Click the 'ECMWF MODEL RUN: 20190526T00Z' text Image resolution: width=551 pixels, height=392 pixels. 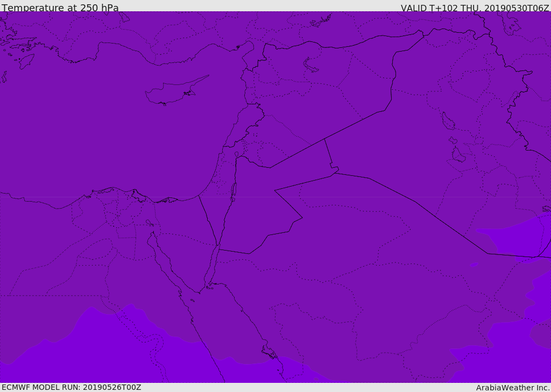coord(72,387)
